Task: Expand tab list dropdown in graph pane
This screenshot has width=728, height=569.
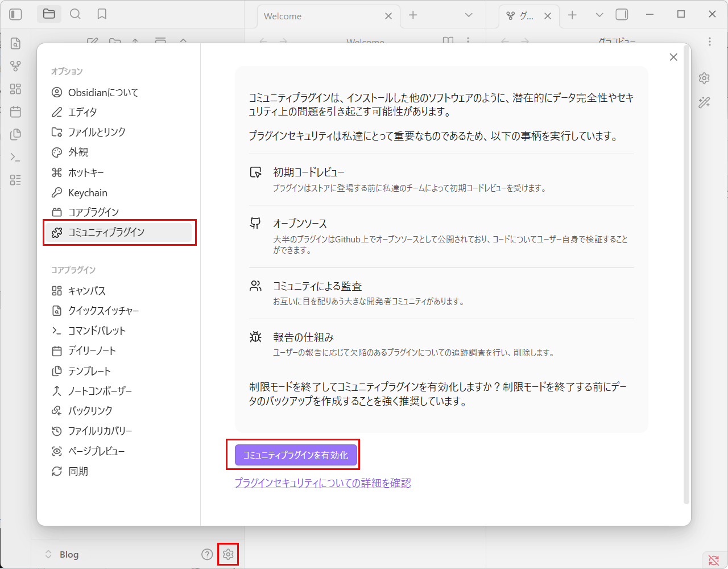Action: click(x=599, y=15)
